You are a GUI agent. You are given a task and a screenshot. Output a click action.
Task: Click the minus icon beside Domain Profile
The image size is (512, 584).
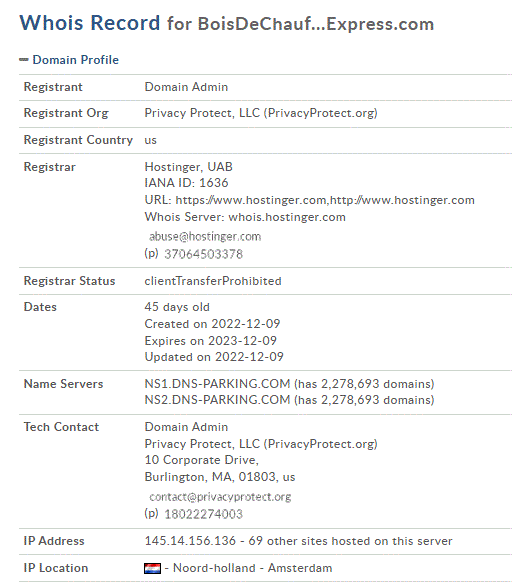coord(24,60)
